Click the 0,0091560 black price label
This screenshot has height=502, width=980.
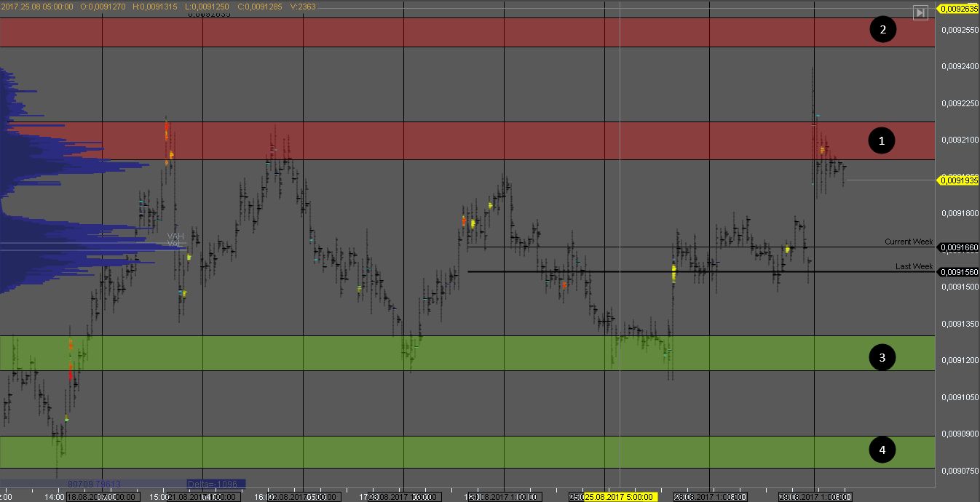(958, 272)
